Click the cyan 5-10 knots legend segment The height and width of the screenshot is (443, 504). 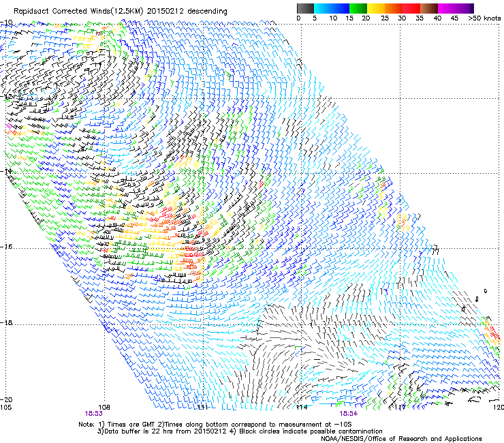click(x=323, y=8)
